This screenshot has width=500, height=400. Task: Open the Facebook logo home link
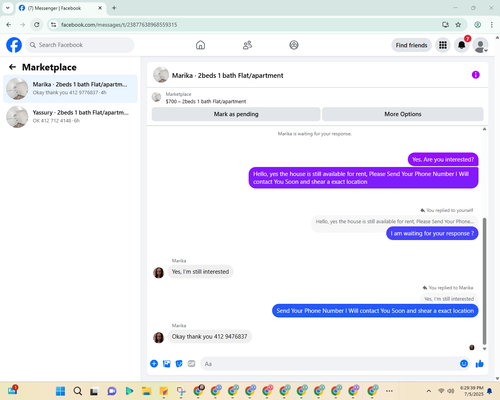[14, 45]
